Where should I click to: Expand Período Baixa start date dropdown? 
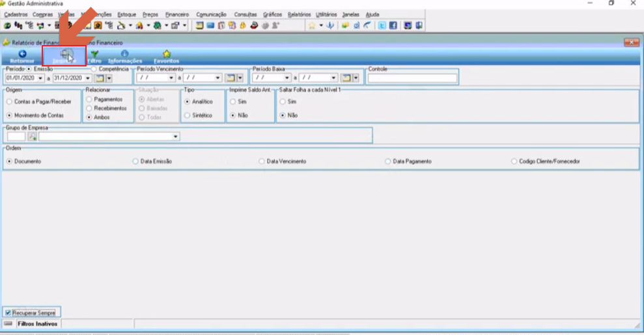(x=287, y=78)
